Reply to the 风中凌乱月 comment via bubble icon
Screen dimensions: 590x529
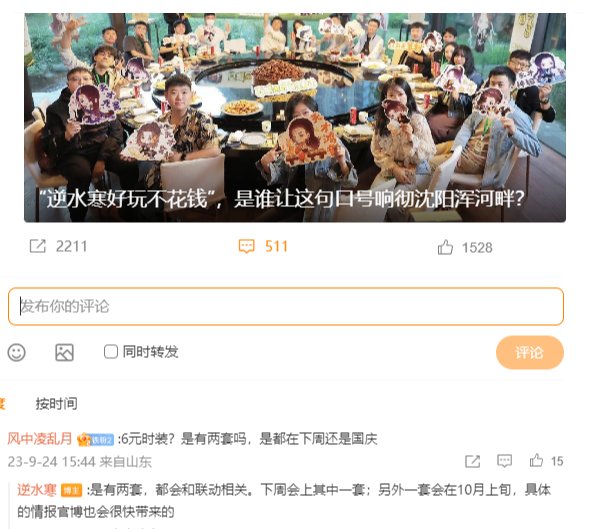505,461
